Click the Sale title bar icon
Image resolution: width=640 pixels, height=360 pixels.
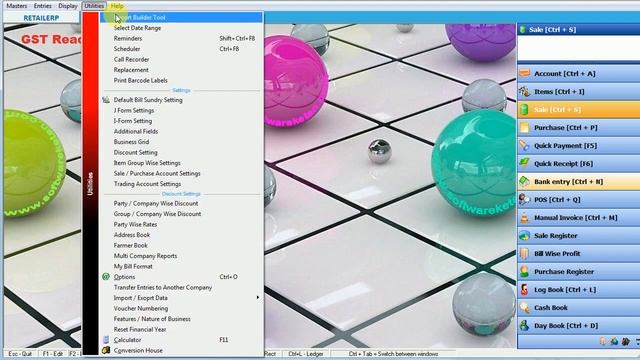[x=522, y=29]
